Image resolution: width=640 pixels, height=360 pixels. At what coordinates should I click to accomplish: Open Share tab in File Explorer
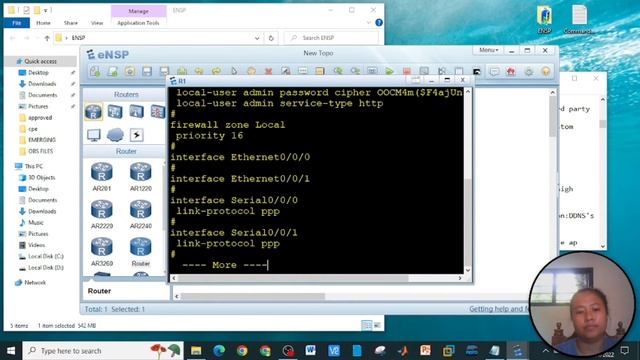point(71,23)
